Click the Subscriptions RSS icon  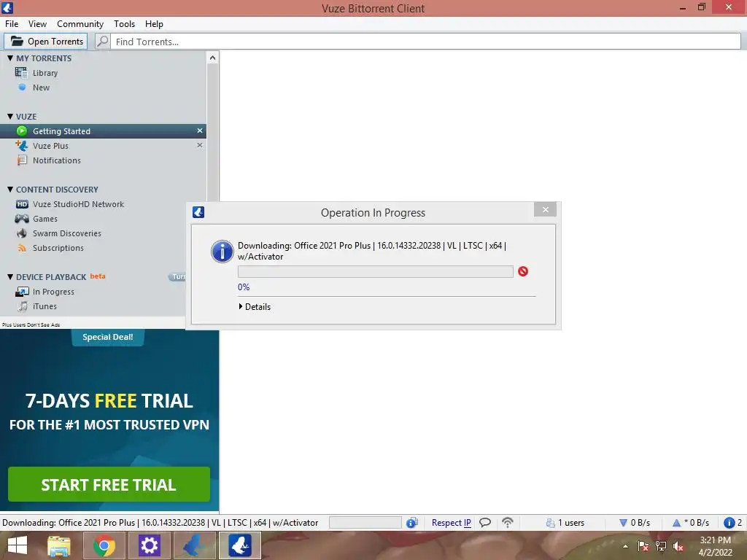pyautogui.click(x=22, y=248)
